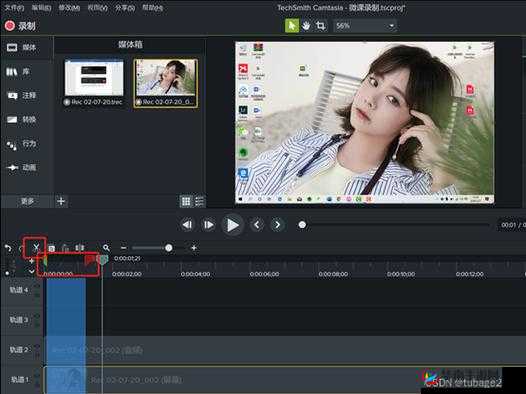This screenshot has width=526, height=394.
Task: Add a new track with timeline plus
Action: 32,261
